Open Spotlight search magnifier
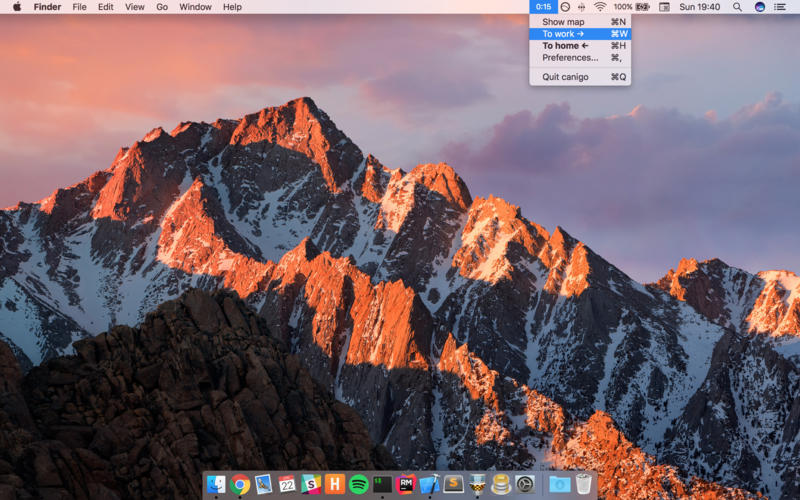800x500 pixels. click(x=737, y=7)
